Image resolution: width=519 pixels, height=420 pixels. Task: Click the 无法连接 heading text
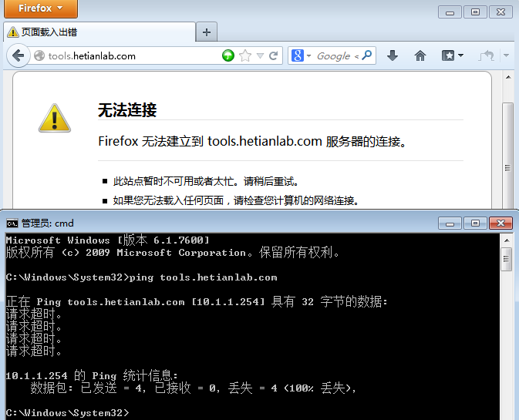click(127, 110)
